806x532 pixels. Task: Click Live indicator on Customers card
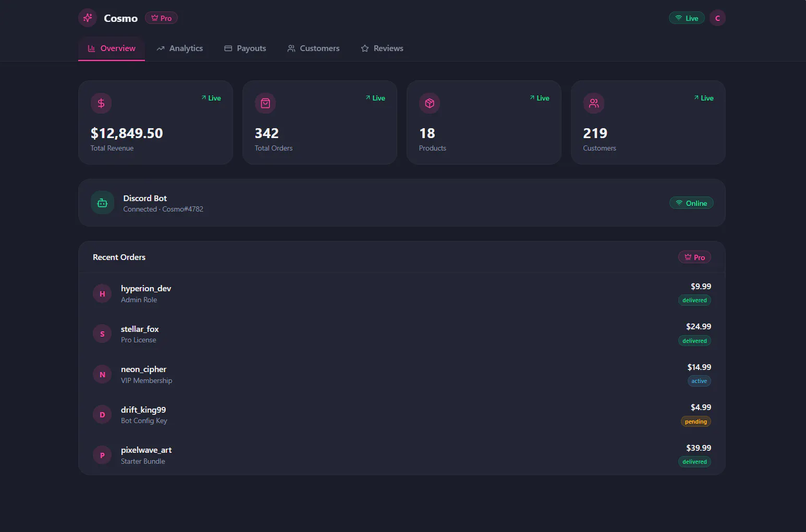(x=704, y=98)
